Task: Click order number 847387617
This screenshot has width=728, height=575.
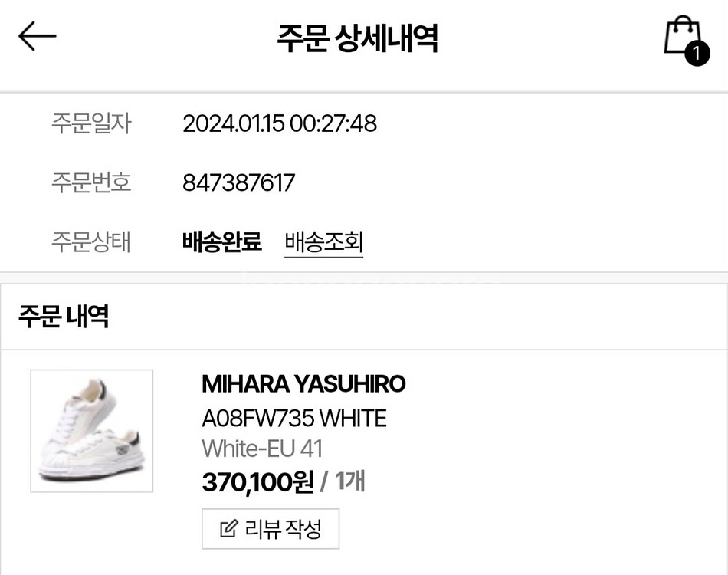Action: pos(238,183)
